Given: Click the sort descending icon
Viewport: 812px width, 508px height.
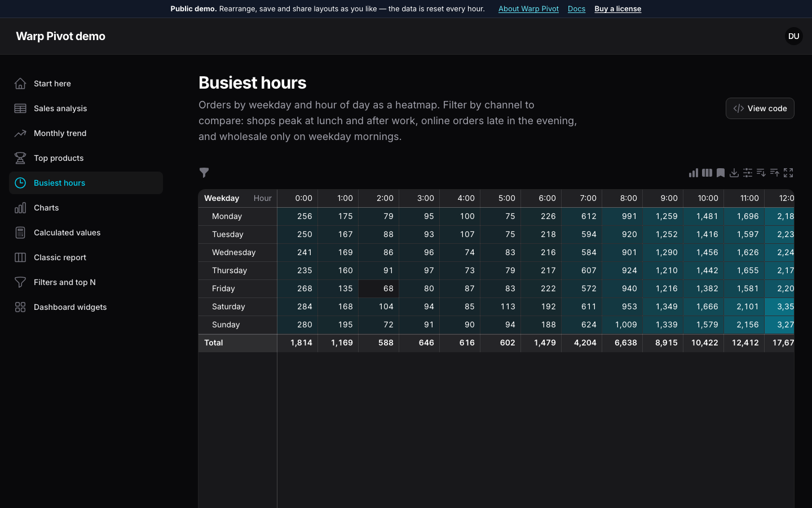Looking at the screenshot, I should click(x=761, y=173).
